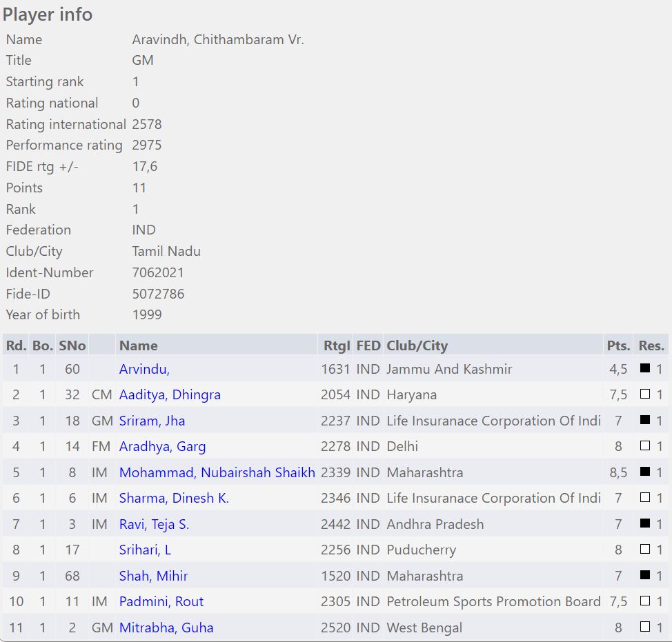Select Sharma, Dinesh K. link
Viewport: 672px width, 642px height.
coord(174,499)
